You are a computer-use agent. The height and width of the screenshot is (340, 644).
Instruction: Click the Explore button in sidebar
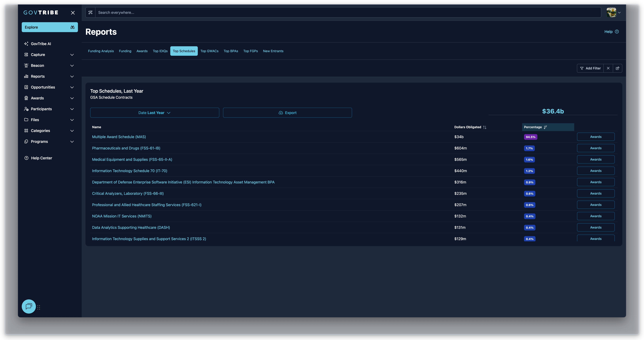pos(50,27)
